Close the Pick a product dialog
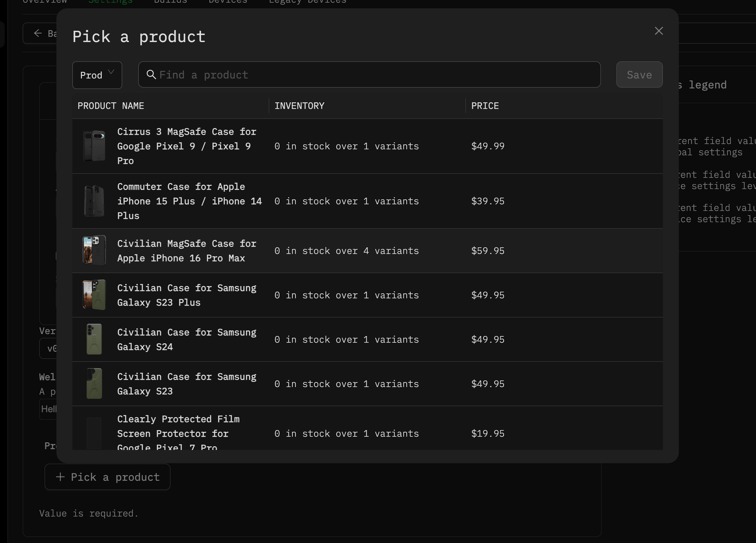 pos(659,31)
